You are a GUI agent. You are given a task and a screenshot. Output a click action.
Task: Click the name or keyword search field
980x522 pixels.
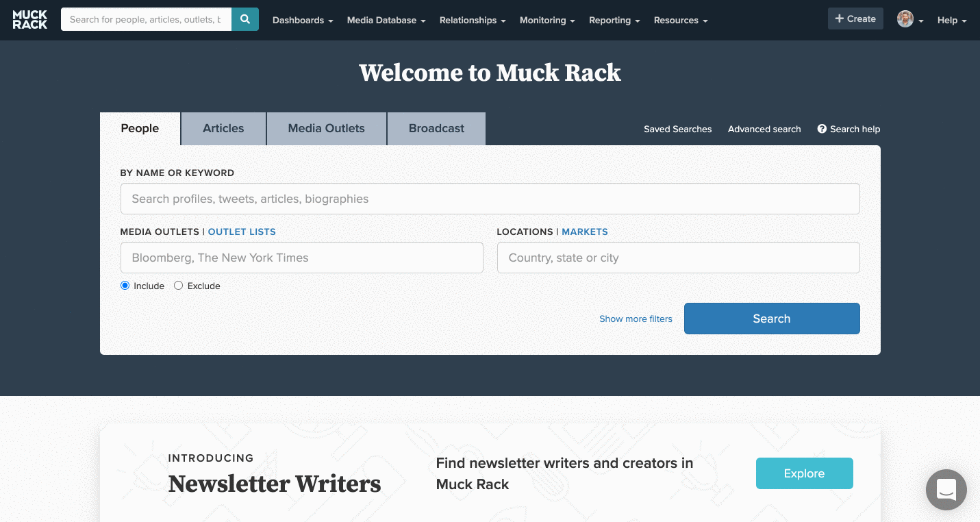point(490,199)
